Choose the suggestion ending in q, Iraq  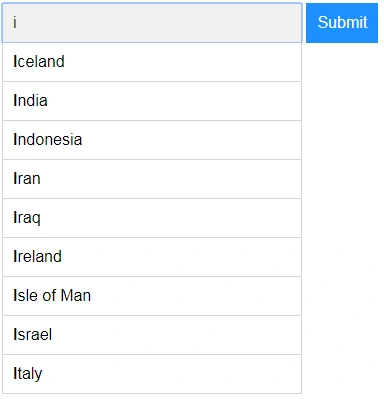tap(152, 218)
